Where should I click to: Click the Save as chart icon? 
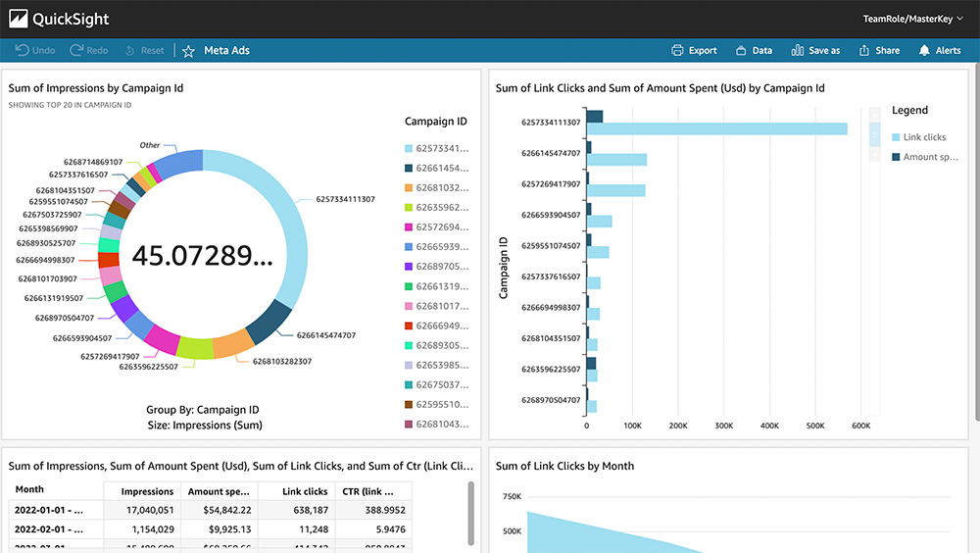tap(797, 51)
